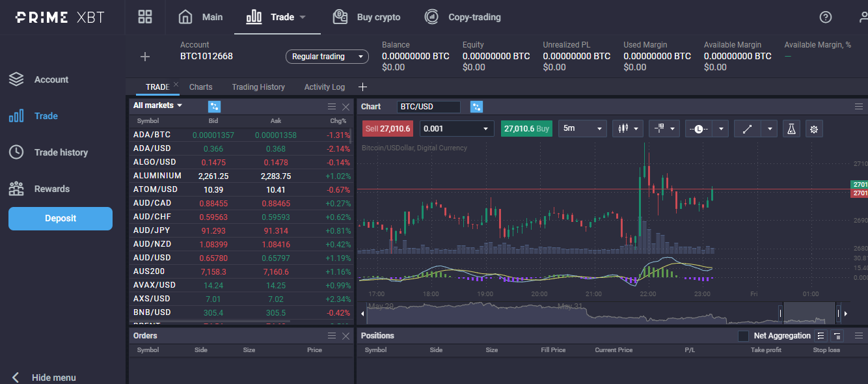Expand the clock time-mode dropdown arrow
The width and height of the screenshot is (868, 384).
point(720,128)
